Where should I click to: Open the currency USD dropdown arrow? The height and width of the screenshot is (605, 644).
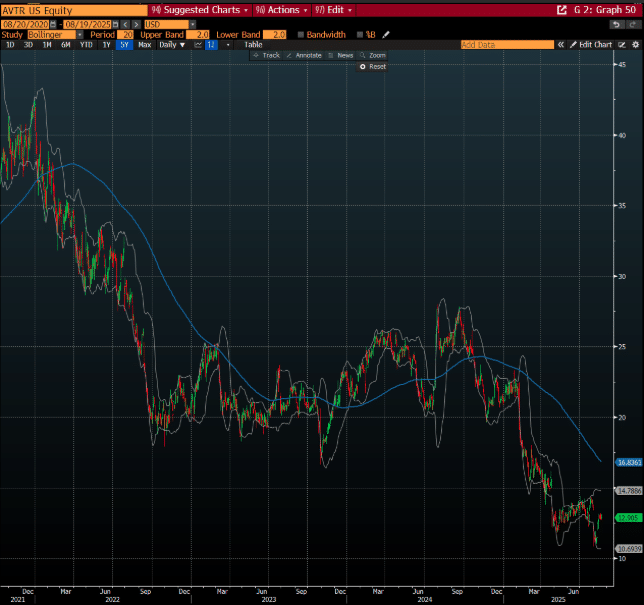pos(193,25)
